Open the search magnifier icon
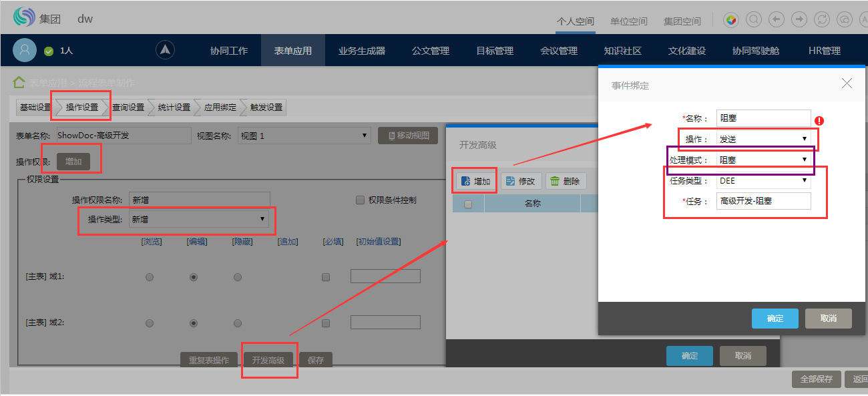868x396 pixels. (754, 19)
